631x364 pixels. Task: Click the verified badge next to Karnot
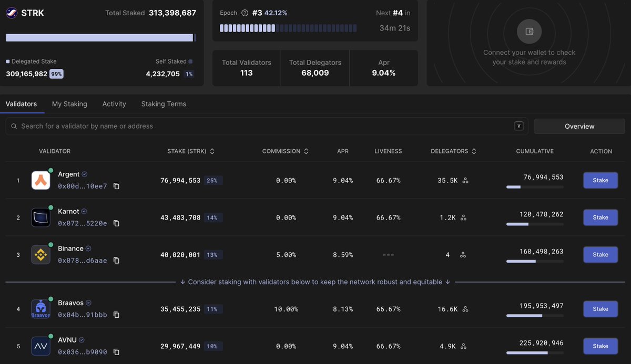coord(84,212)
